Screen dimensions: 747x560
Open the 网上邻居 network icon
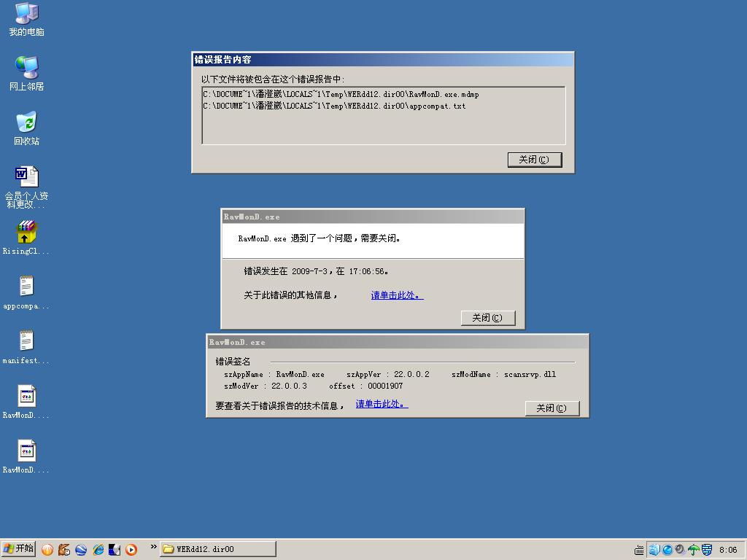[26, 74]
